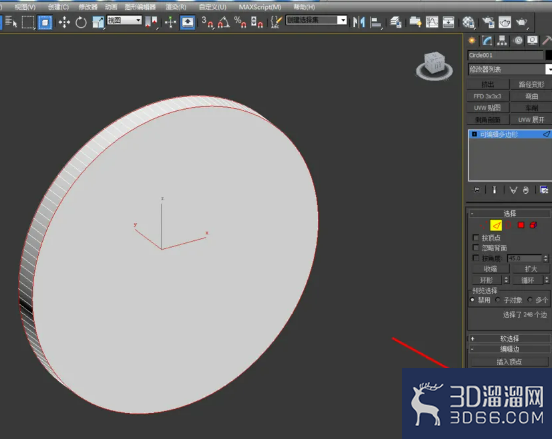Switch to the Modify panel tab
Screen dimensions: 552x439
pos(487,40)
